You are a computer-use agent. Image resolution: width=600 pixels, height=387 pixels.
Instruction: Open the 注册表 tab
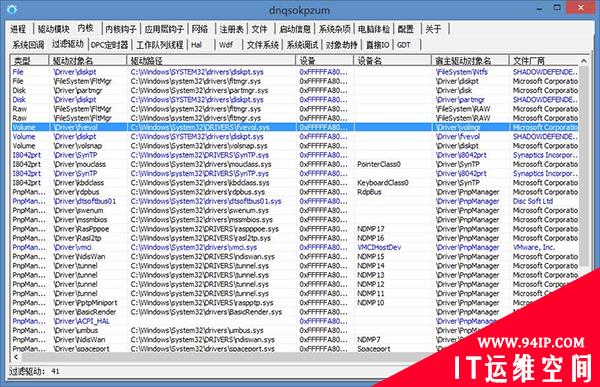click(x=231, y=29)
